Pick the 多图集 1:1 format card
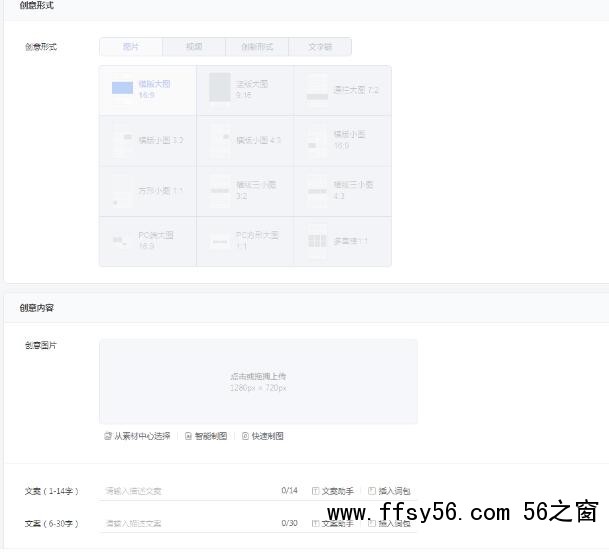Image resolution: width=609 pixels, height=556 pixels. [x=343, y=242]
